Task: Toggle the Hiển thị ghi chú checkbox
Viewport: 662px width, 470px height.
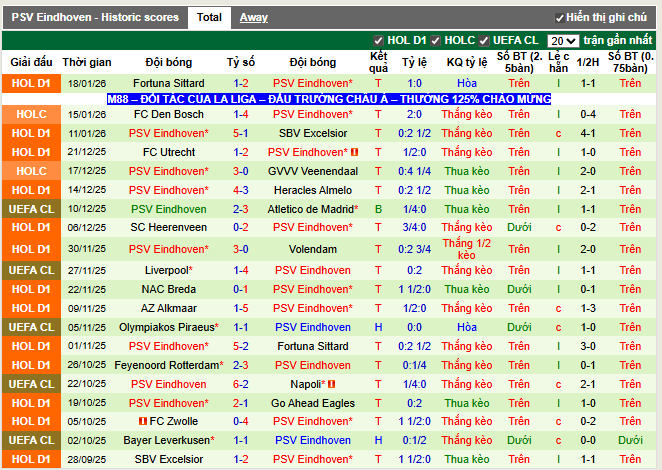Action: pos(559,18)
